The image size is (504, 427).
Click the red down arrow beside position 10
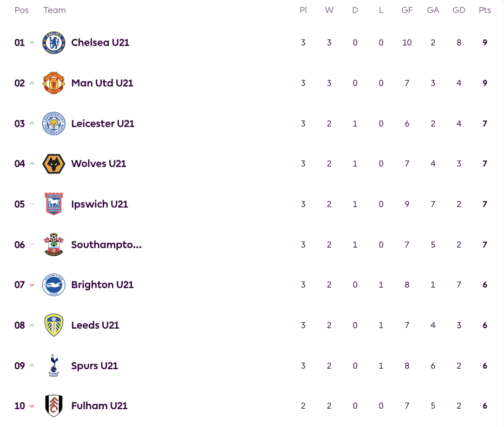click(32, 406)
